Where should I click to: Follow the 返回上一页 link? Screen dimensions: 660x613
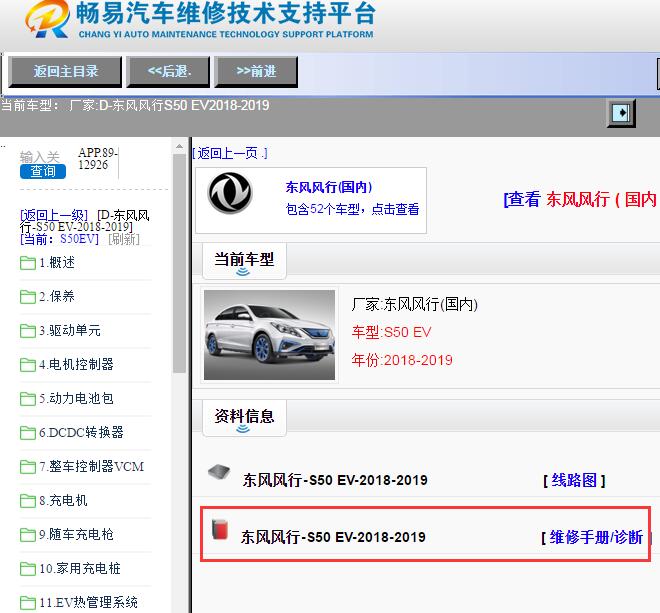point(230,153)
